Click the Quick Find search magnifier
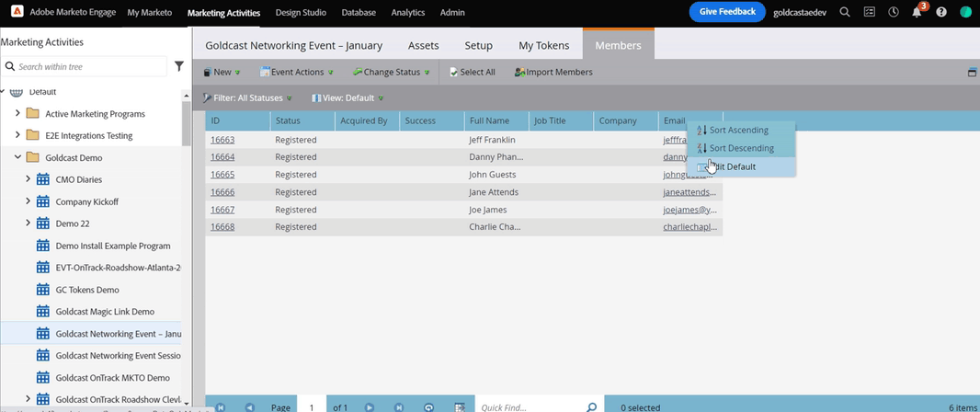The width and height of the screenshot is (980, 412). tap(591, 407)
